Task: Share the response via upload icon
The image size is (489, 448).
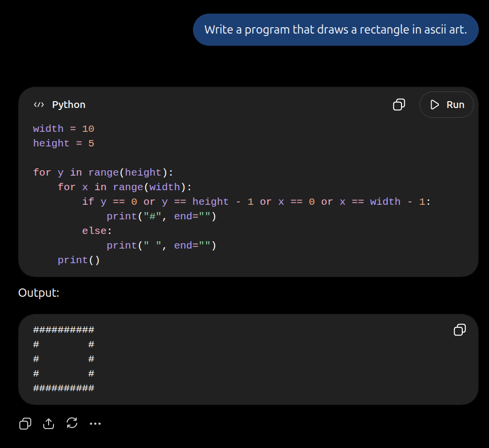Action: [49, 423]
